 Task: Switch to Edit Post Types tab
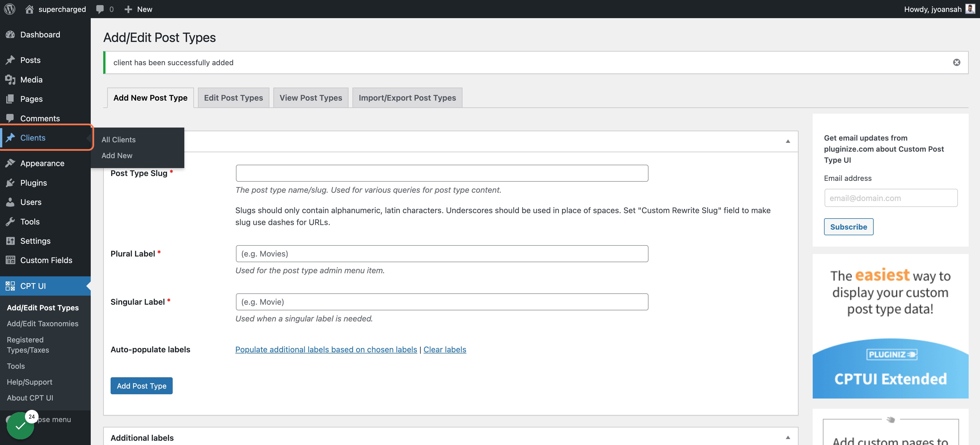click(233, 98)
